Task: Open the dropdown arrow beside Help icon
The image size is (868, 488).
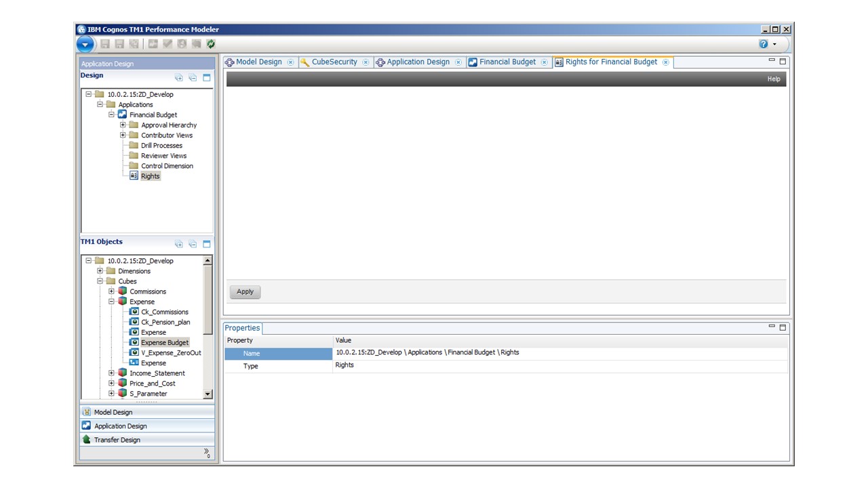Action: [x=775, y=45]
